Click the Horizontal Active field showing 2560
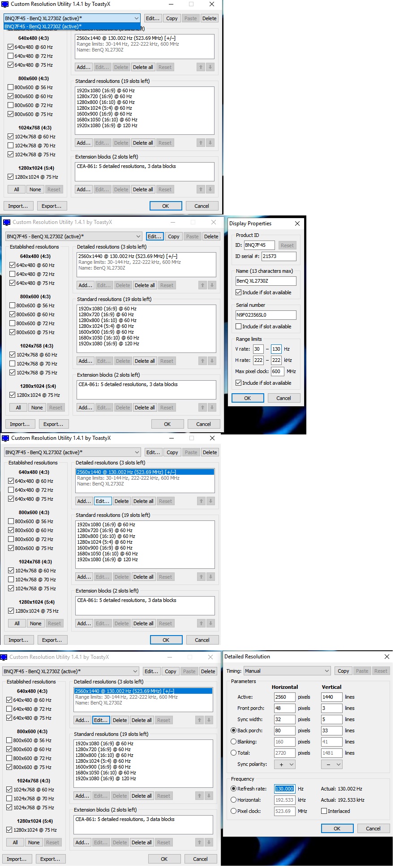The image size is (395, 868). 284,697
